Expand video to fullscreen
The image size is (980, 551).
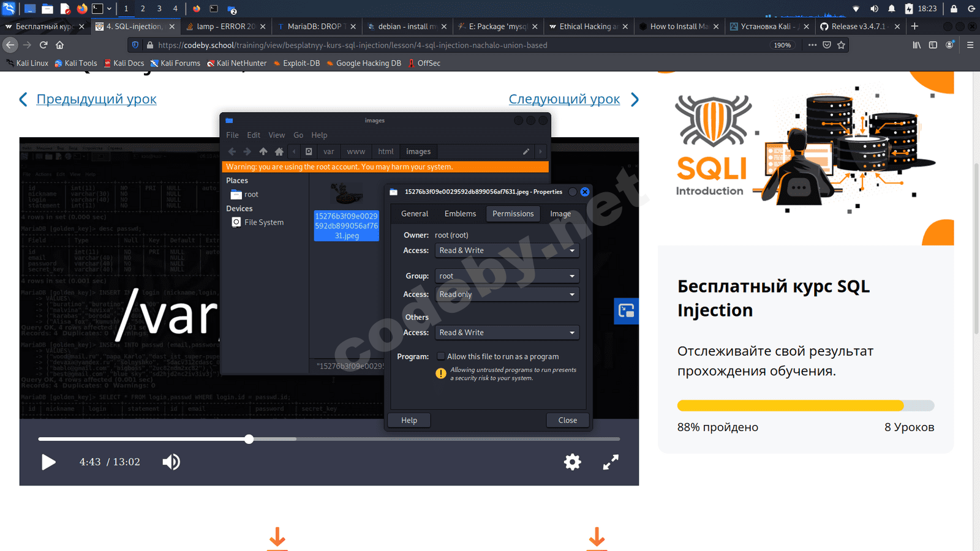tap(611, 462)
